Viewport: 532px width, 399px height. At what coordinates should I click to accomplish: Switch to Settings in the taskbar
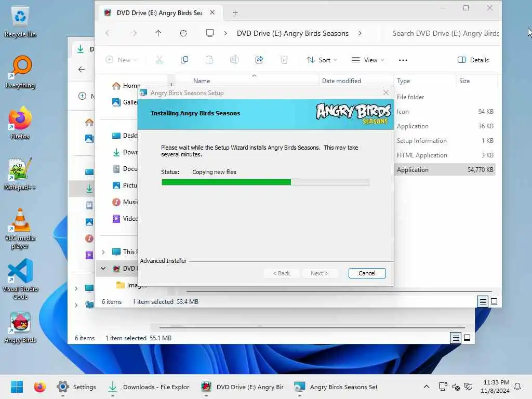[76, 387]
